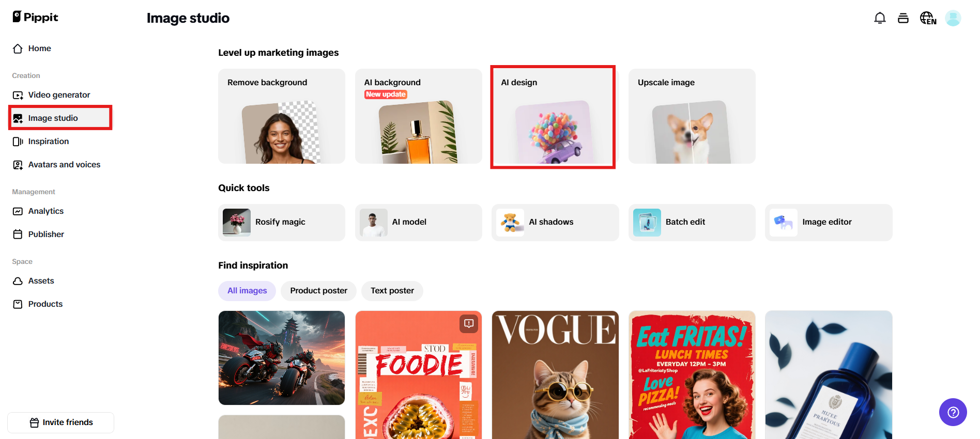Select the Text poster filter tab
The width and height of the screenshot is (980, 439).
392,291
